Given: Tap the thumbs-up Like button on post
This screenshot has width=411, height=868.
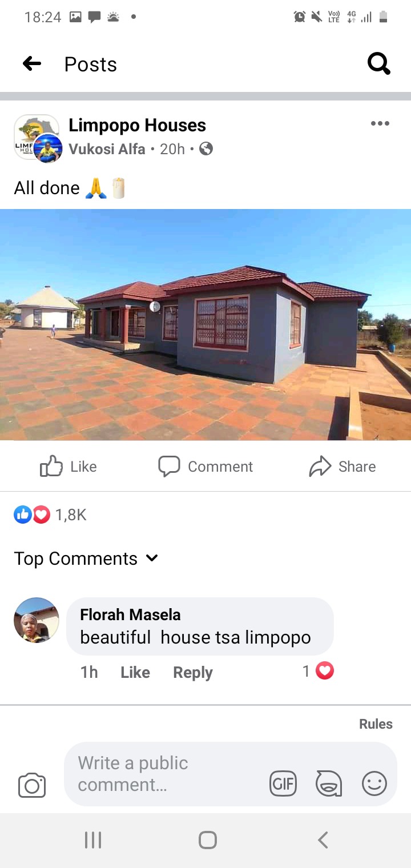Looking at the screenshot, I should coord(68,467).
